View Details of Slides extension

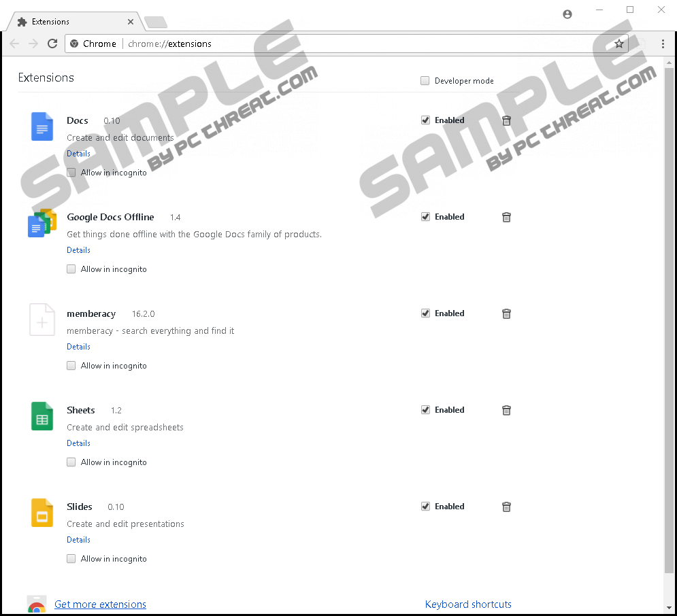click(78, 540)
